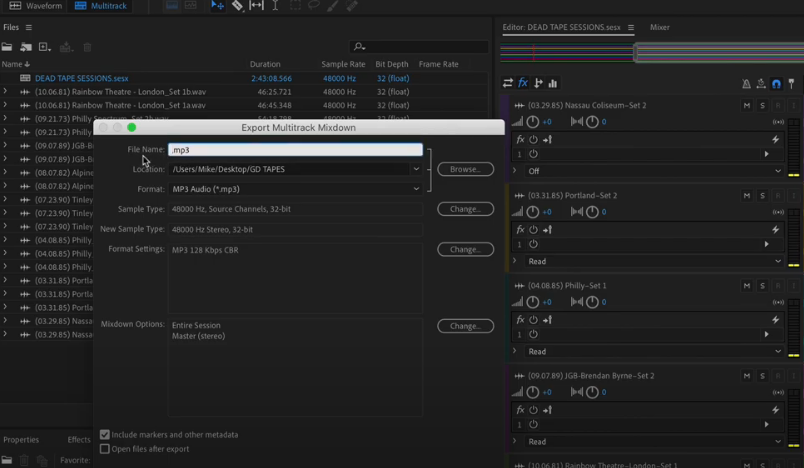
Task: Mute the Nassau Coliseum-Set 2 track
Action: click(747, 106)
